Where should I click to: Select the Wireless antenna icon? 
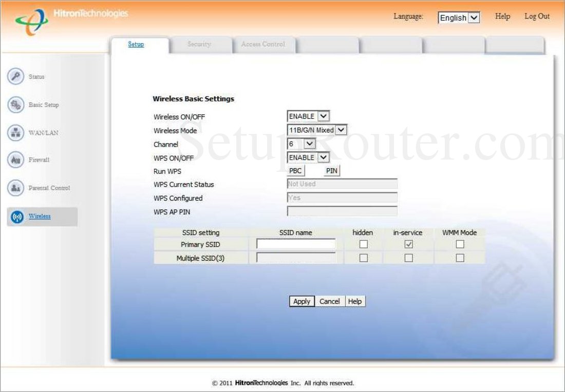click(15, 217)
